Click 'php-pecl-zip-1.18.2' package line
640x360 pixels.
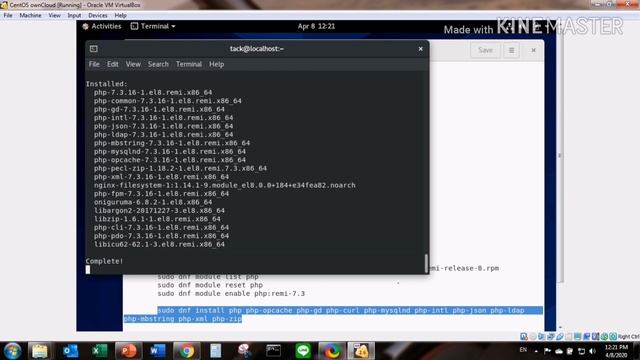coord(180,168)
